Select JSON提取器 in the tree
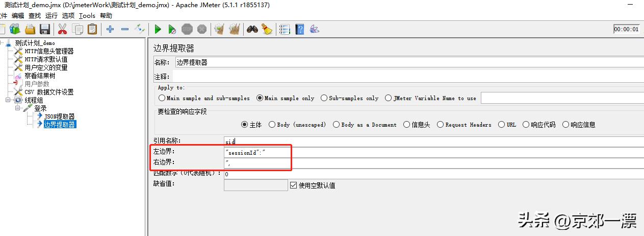 (59, 116)
